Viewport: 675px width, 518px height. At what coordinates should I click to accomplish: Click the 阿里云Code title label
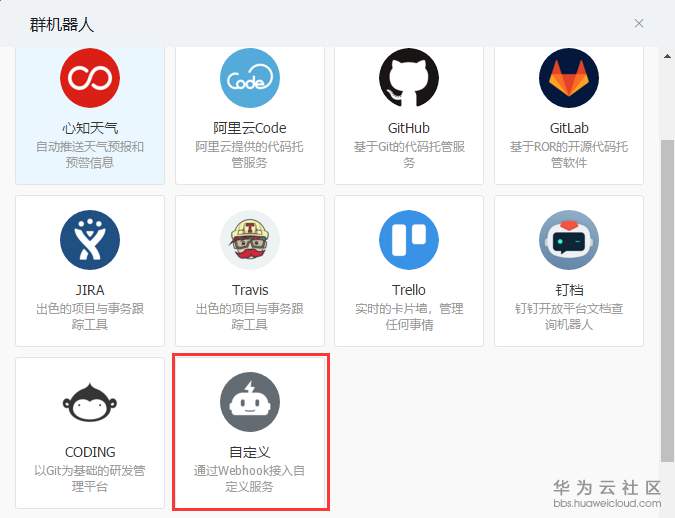pyautogui.click(x=250, y=128)
